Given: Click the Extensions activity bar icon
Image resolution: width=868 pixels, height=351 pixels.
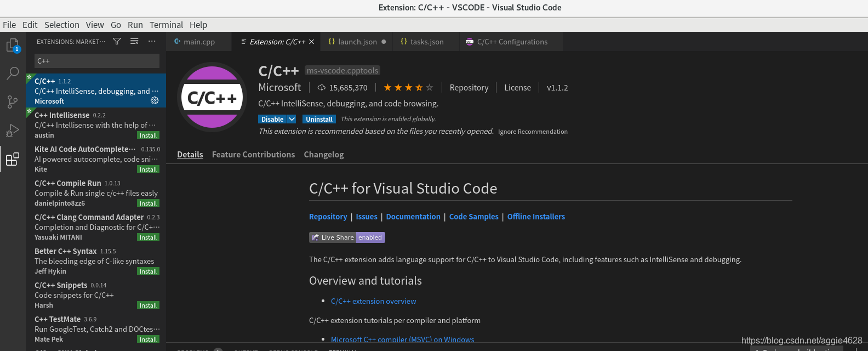Looking at the screenshot, I should pyautogui.click(x=13, y=159).
